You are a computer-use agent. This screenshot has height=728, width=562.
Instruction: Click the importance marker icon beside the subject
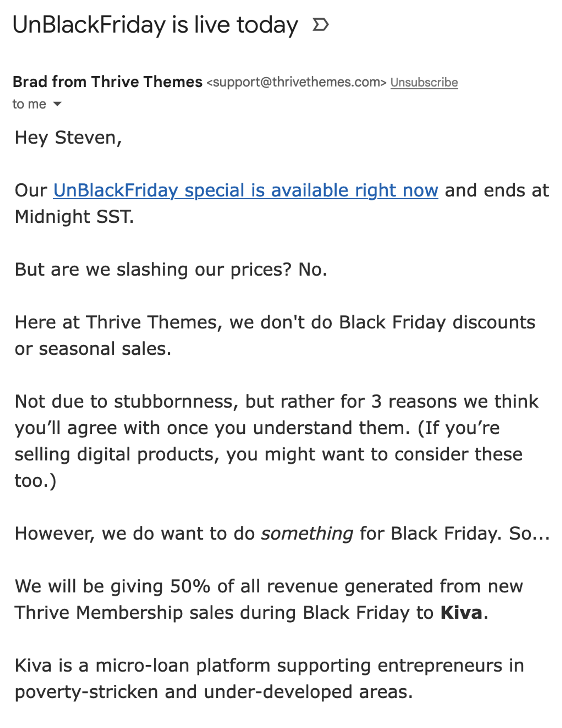(x=320, y=25)
